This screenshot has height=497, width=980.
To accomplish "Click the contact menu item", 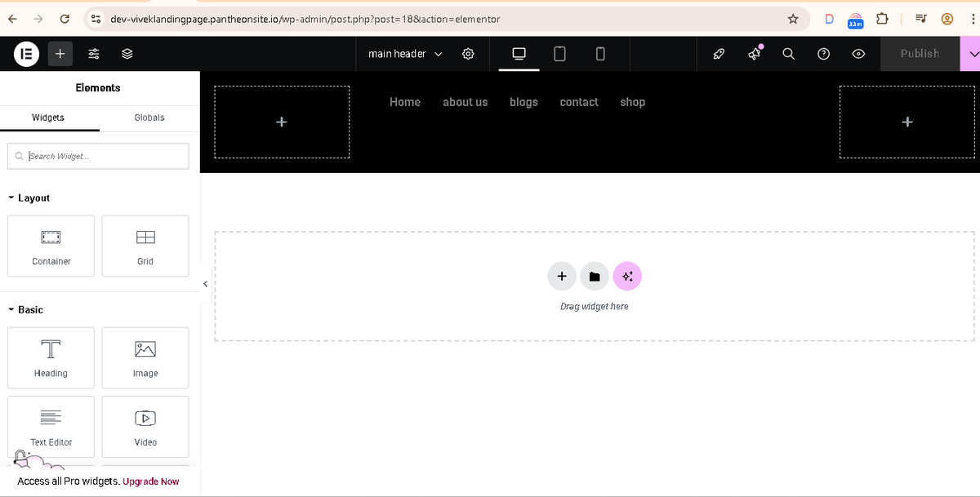I will tap(579, 102).
